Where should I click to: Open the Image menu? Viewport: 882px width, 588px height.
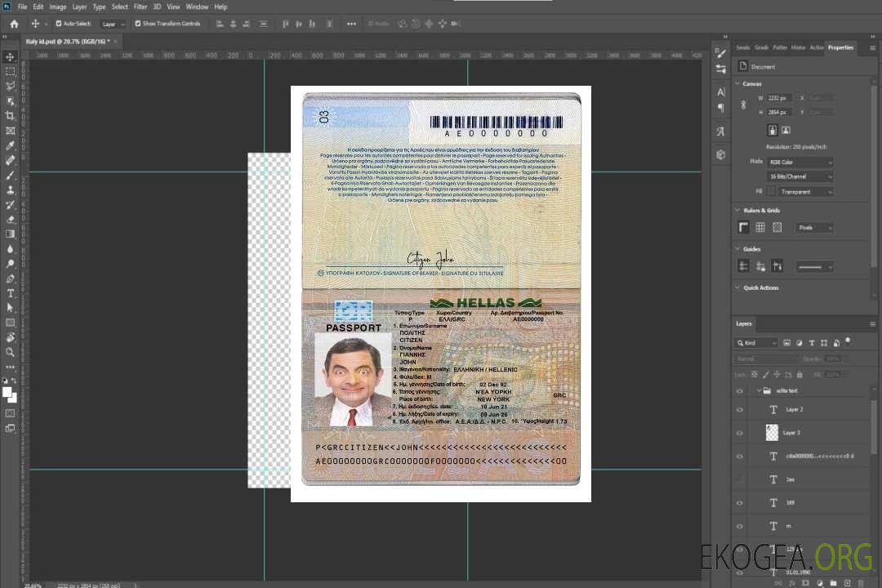coord(58,7)
